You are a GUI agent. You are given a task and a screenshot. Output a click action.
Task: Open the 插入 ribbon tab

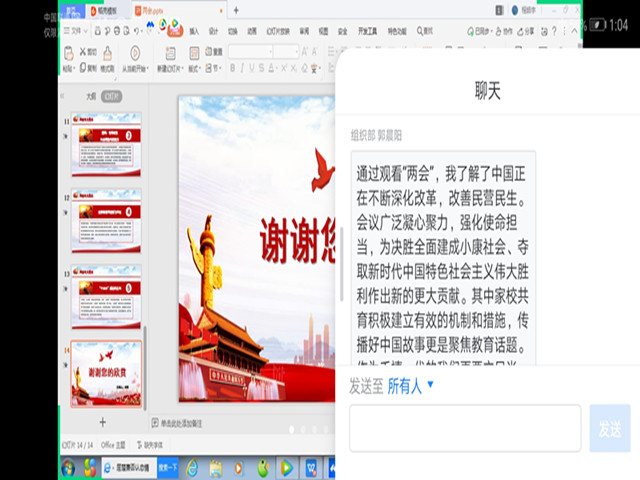194,32
